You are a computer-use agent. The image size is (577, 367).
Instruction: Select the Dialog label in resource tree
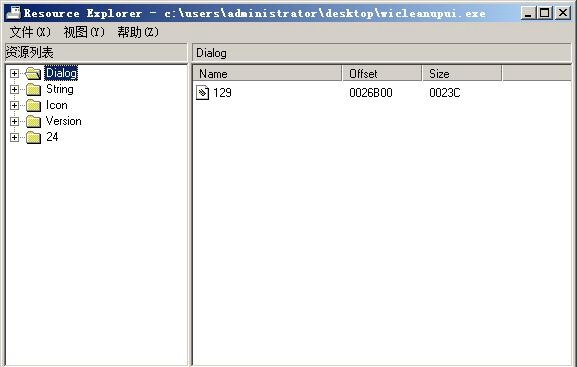point(61,73)
